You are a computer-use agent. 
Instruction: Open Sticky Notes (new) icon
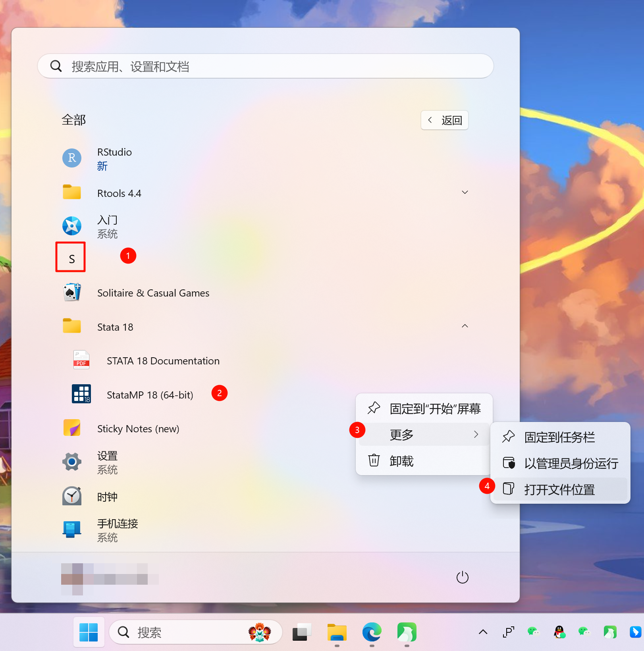coord(72,428)
